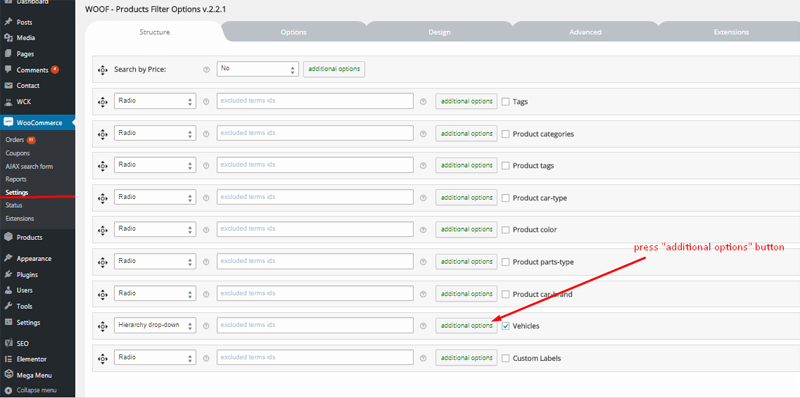800x398 pixels.
Task: Click the drag handle icon of Product tags row
Action: tap(102, 166)
